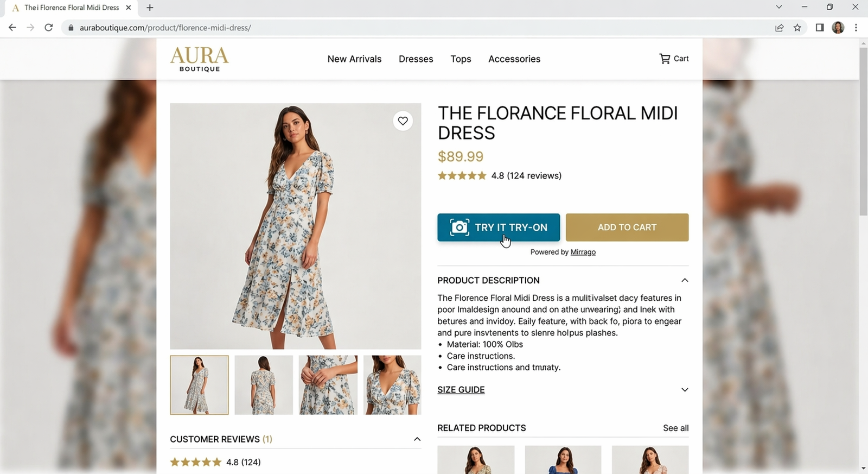Click the Add to Cart button

tap(627, 227)
